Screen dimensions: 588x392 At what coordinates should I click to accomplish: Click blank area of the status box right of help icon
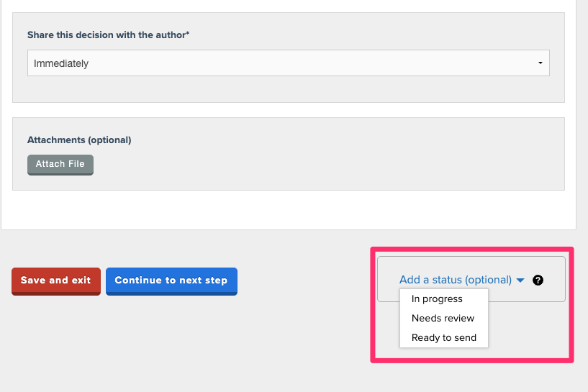point(555,280)
